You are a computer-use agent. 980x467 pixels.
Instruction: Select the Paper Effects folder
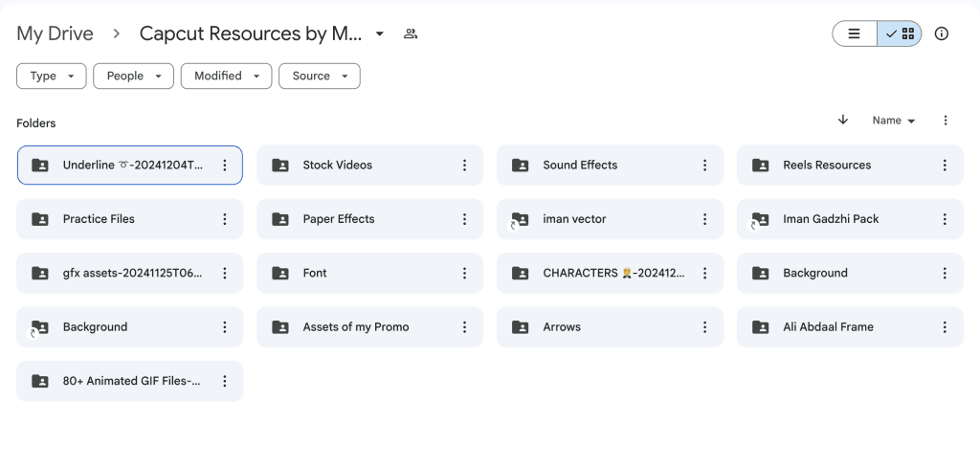tap(355, 219)
